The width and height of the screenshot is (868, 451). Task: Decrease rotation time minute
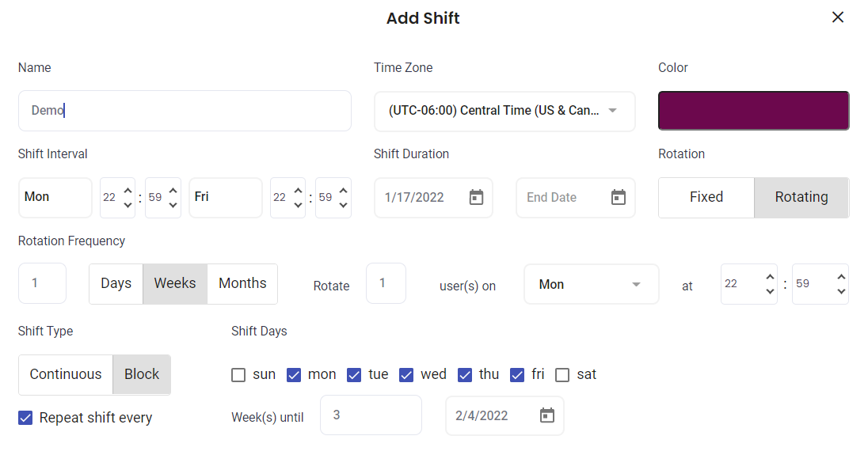coord(841,291)
